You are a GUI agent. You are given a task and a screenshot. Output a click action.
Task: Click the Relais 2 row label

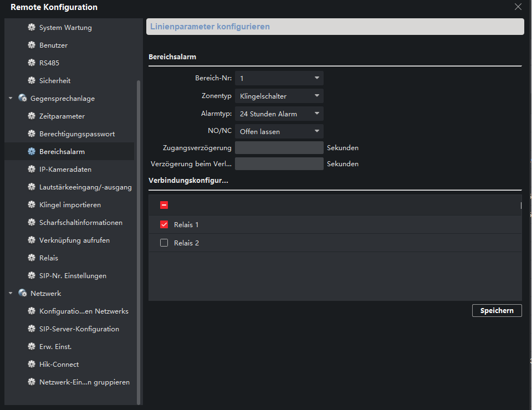(x=186, y=243)
